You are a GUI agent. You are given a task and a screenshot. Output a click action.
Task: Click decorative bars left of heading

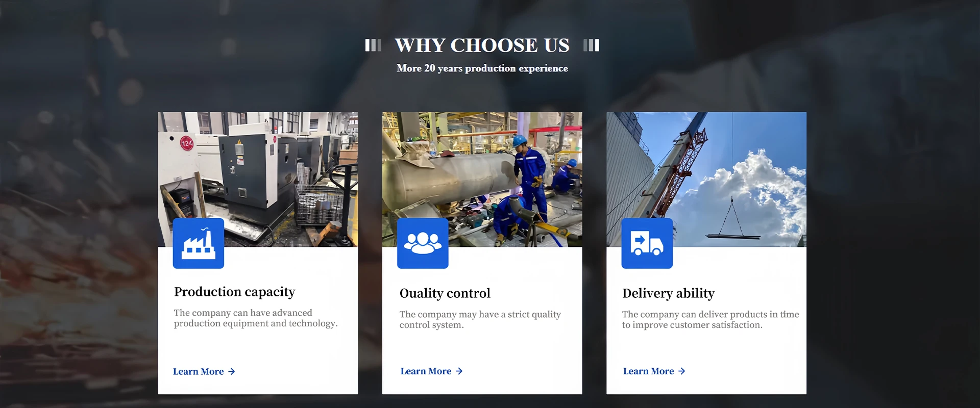point(373,45)
